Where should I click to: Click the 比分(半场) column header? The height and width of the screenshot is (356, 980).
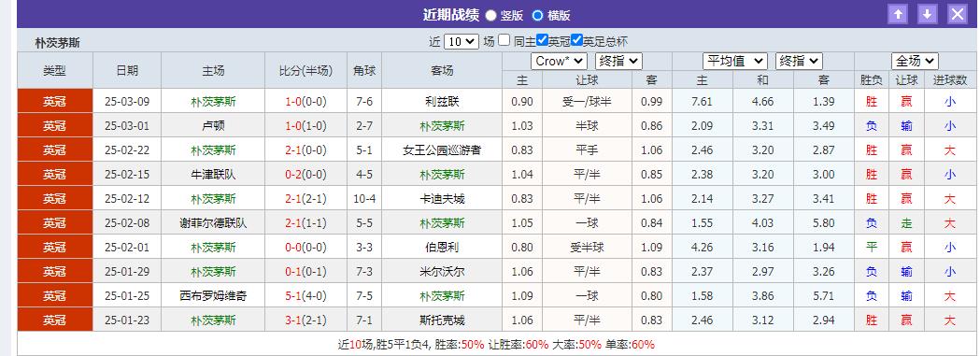[x=305, y=71]
